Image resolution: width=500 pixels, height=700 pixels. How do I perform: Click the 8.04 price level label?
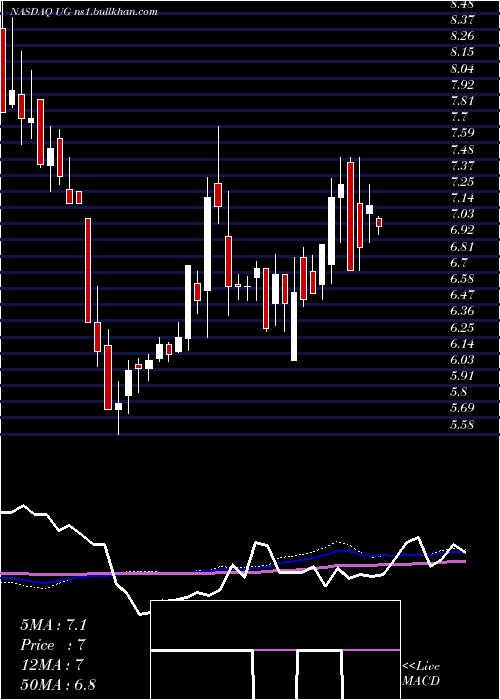(x=463, y=68)
